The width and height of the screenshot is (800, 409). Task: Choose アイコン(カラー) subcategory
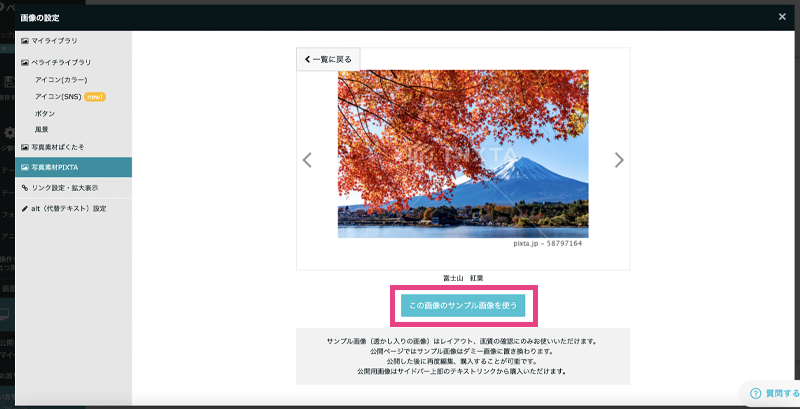tap(62, 79)
